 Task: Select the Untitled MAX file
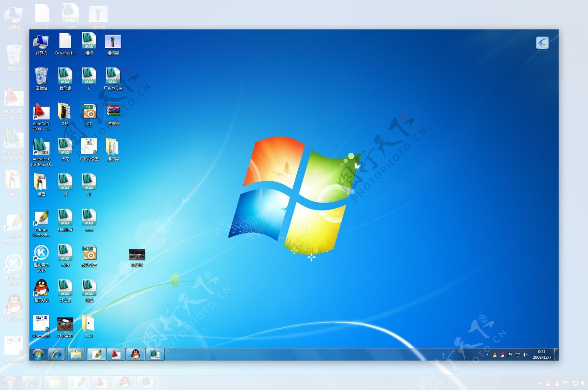65,220
